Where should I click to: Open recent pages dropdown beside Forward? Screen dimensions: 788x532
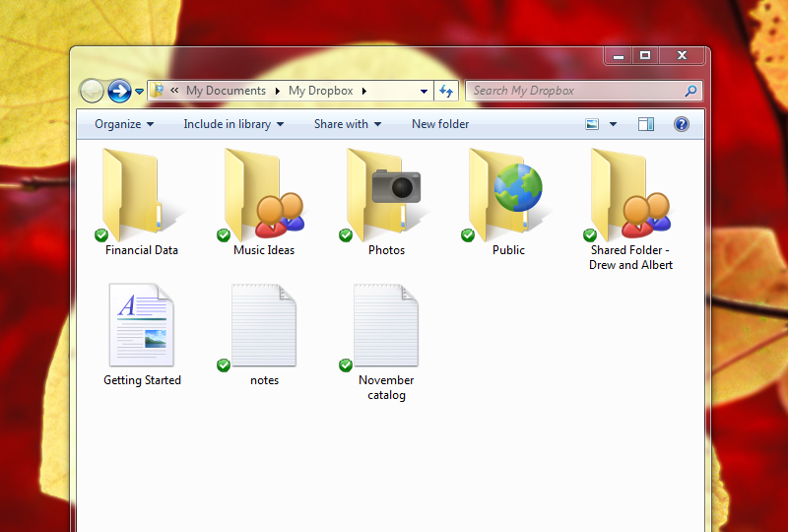click(139, 92)
